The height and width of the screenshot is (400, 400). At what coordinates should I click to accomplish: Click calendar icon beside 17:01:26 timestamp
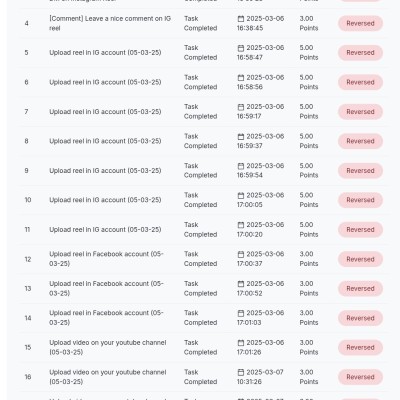pyautogui.click(x=241, y=343)
